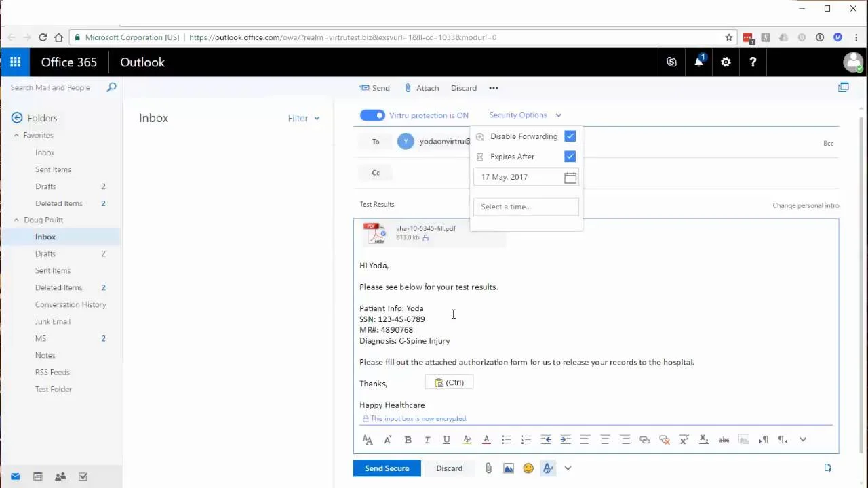Remove hyperlink from text
Screen dimensions: 868x488
[664, 440]
